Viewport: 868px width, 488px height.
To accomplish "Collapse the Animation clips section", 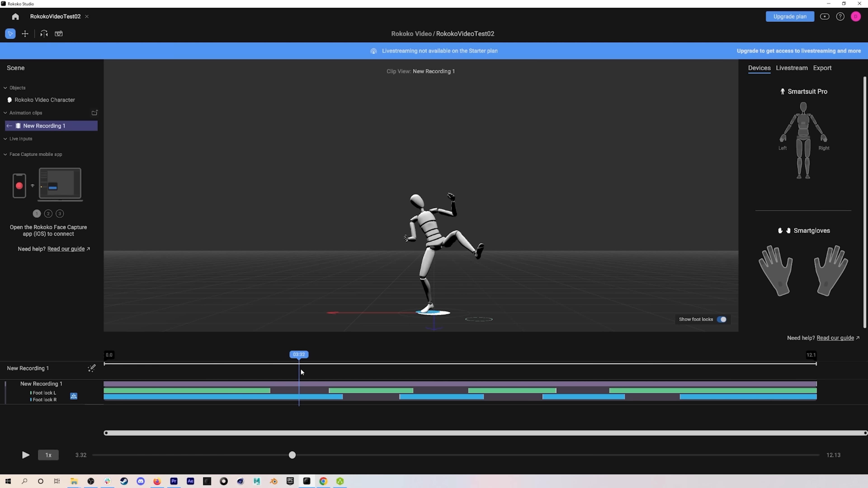I will (5, 113).
